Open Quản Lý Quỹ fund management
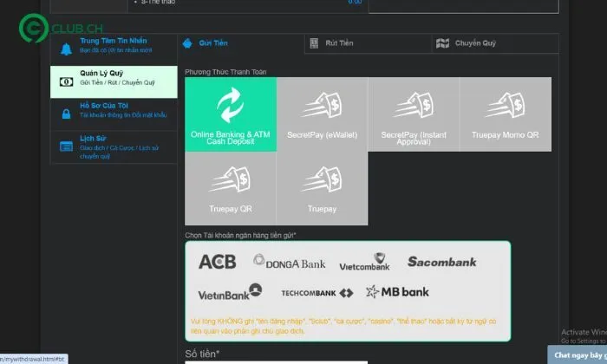This screenshot has height=364, width=607. (x=114, y=81)
